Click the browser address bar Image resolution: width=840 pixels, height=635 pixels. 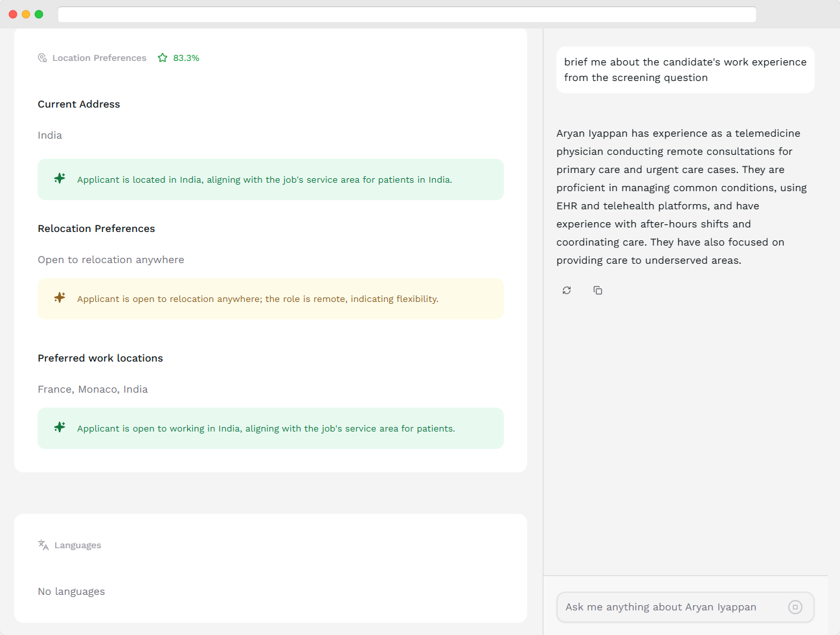click(x=407, y=14)
